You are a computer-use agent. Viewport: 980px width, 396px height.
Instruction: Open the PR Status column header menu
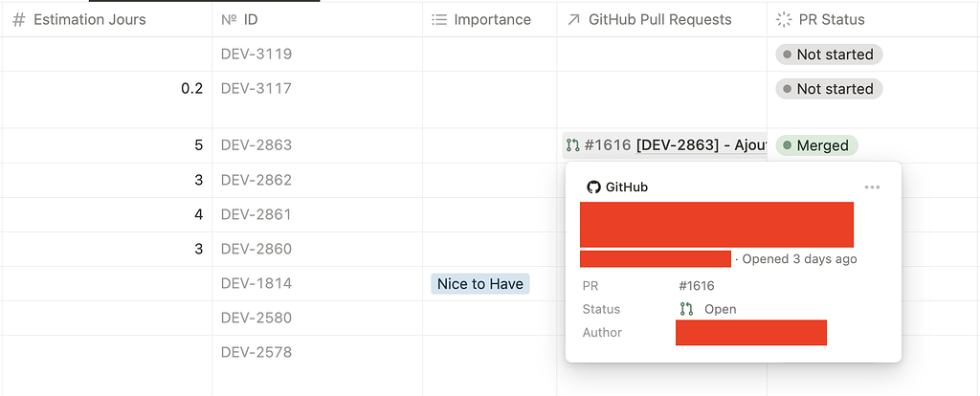click(831, 19)
